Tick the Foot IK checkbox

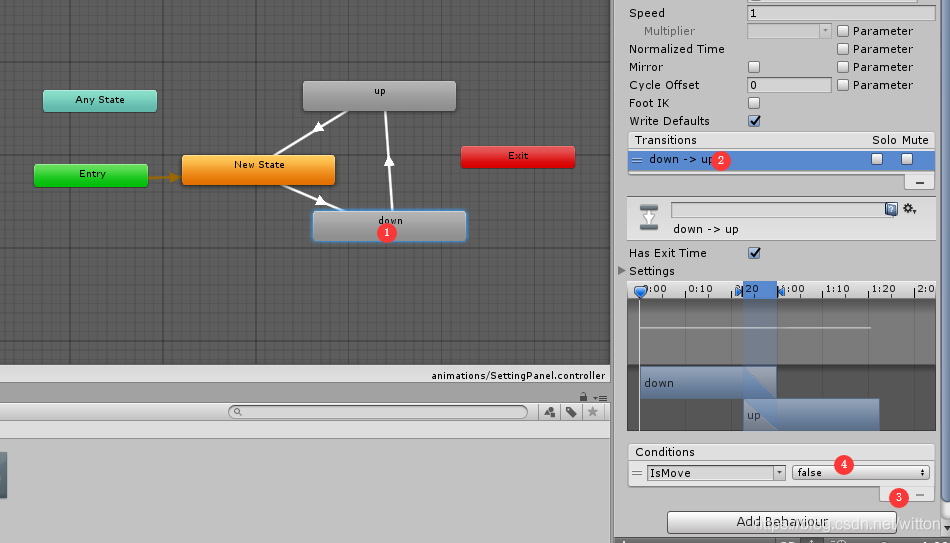point(754,103)
